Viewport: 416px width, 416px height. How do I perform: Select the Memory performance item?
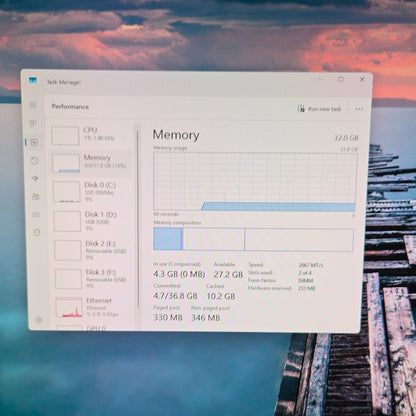coord(91,163)
